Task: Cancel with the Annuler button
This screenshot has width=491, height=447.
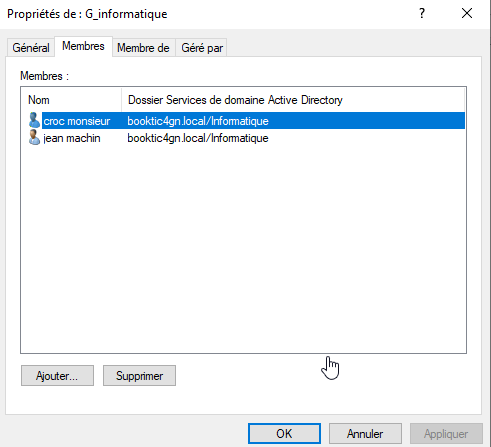Action: (x=365, y=434)
